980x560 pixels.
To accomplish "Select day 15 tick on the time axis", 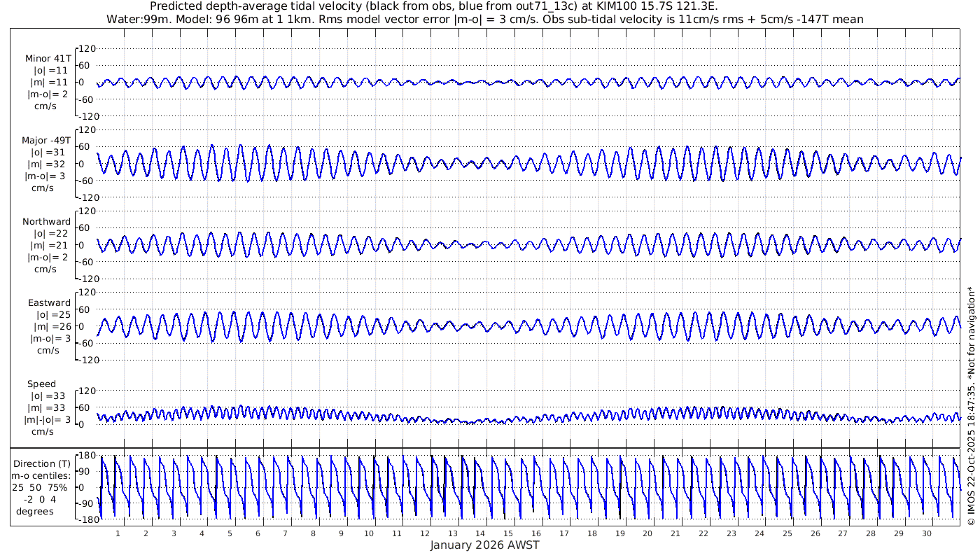I will click(x=508, y=533).
